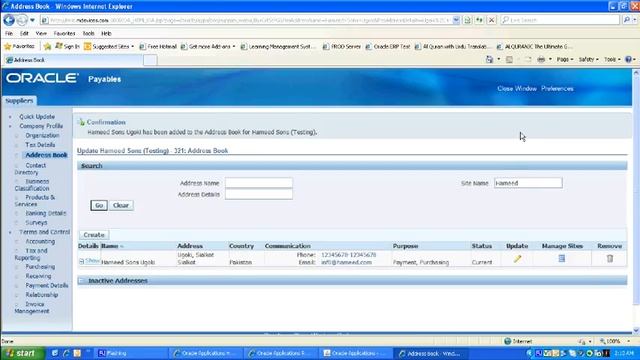The image size is (640, 360).
Task: Open the Tools menu in menu bar
Action: click(x=89, y=33)
